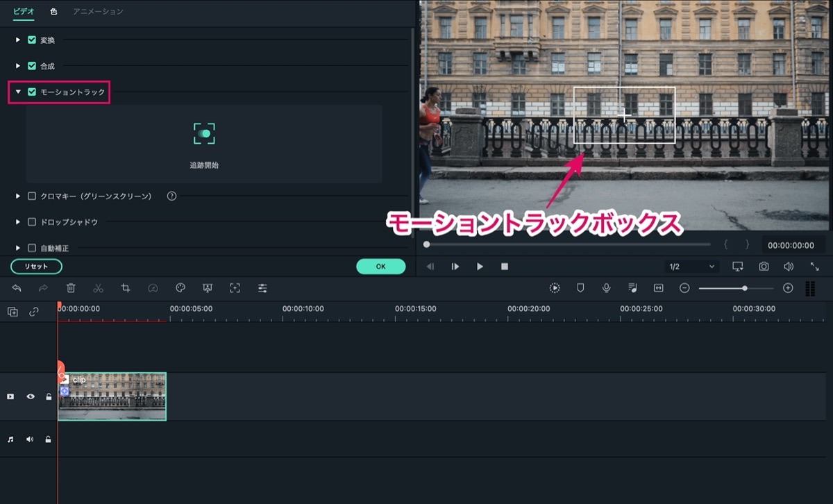Open the 1/2 preview quality dropdown
This screenshot has width=833, height=504.
pyautogui.click(x=691, y=267)
